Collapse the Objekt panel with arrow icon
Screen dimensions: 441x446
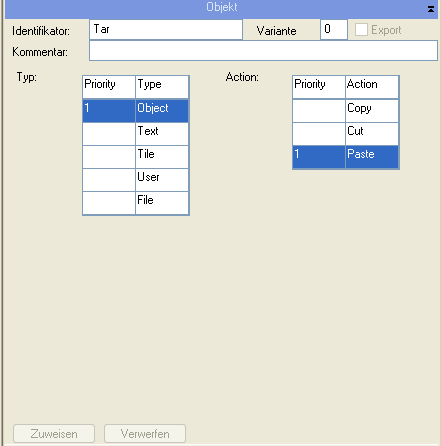pyautogui.click(x=431, y=9)
